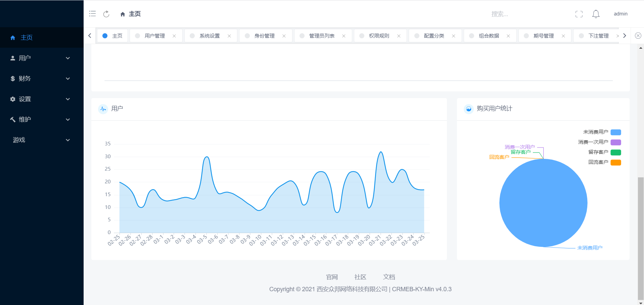Enter fullscreen mode via the fullscreen icon
This screenshot has height=305, width=644.
click(579, 14)
